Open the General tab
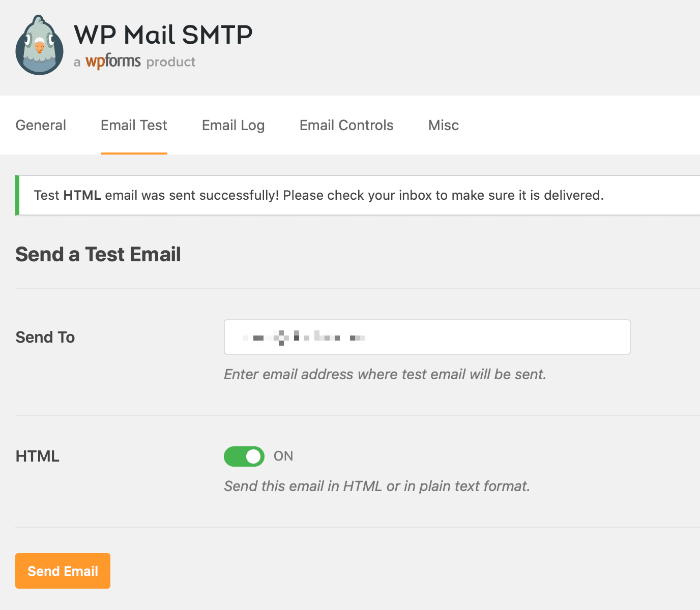700x610 pixels. 41,125
